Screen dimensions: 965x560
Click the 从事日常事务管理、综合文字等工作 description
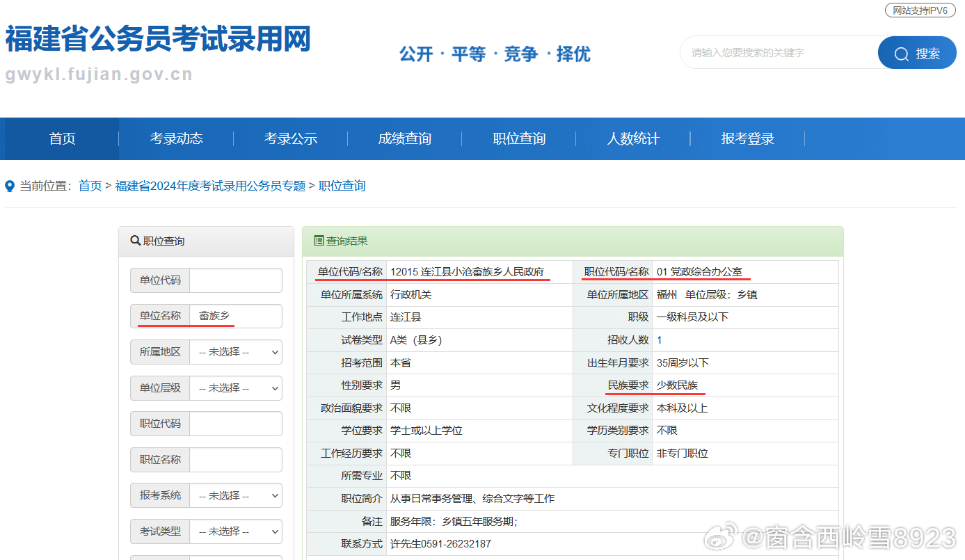[x=472, y=499]
